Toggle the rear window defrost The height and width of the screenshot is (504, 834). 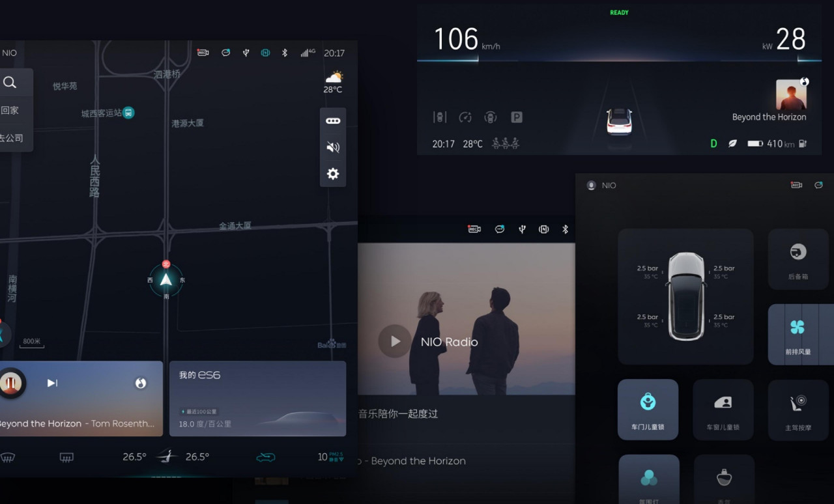(x=66, y=458)
